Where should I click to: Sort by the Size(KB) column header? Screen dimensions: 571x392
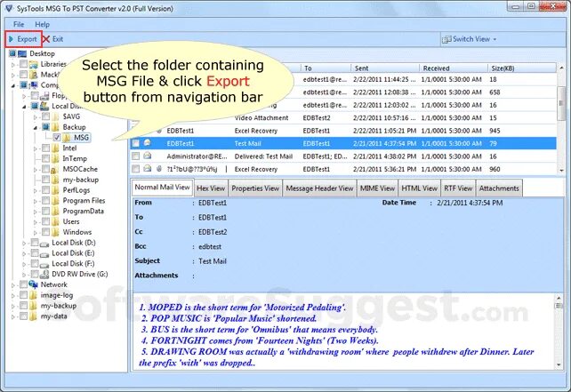pyautogui.click(x=522, y=68)
